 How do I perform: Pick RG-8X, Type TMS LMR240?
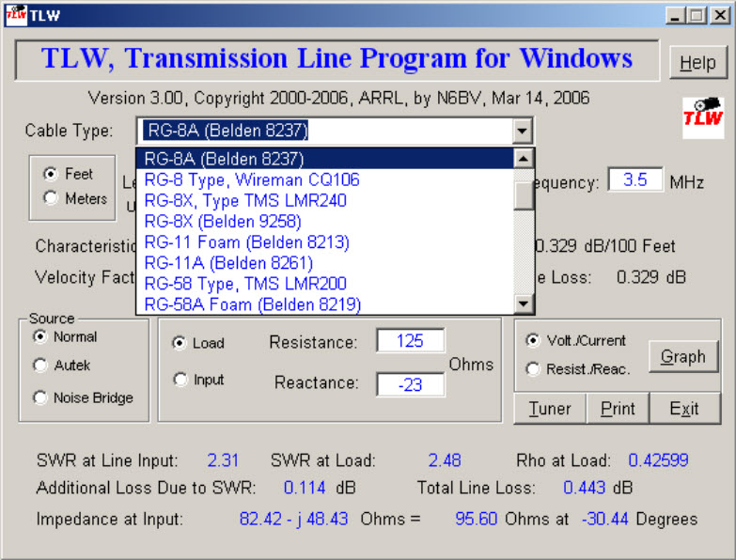click(x=324, y=200)
